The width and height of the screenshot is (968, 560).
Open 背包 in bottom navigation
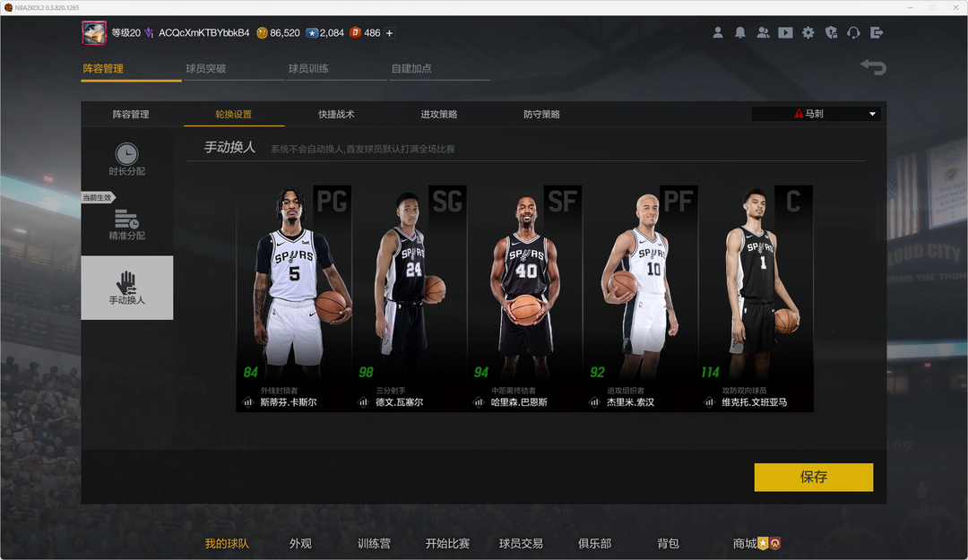pos(668,543)
